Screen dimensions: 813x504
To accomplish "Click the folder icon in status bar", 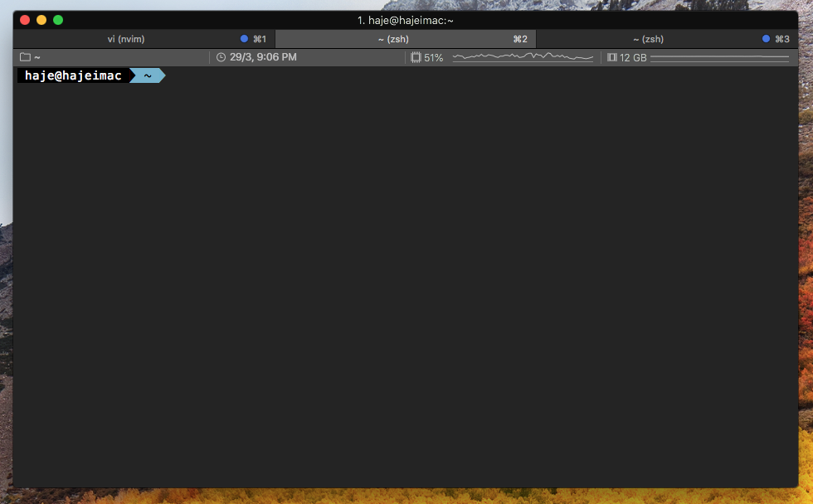I will click(25, 57).
